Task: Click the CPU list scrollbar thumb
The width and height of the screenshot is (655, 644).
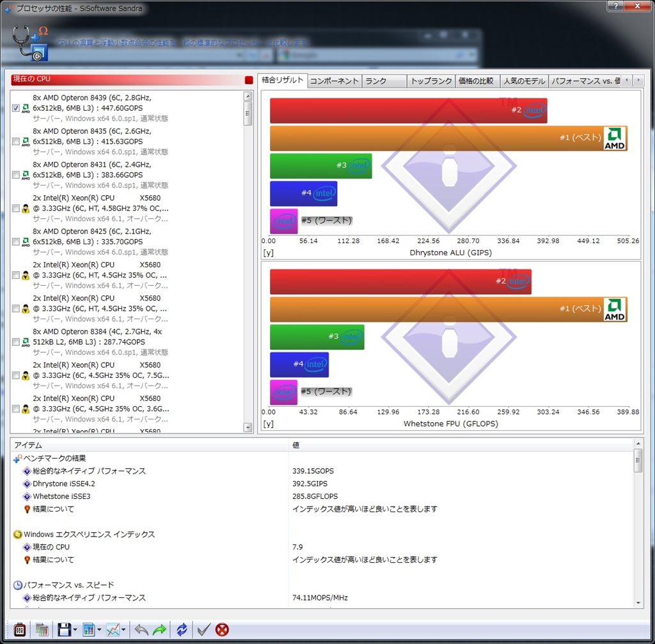Action: (248, 113)
